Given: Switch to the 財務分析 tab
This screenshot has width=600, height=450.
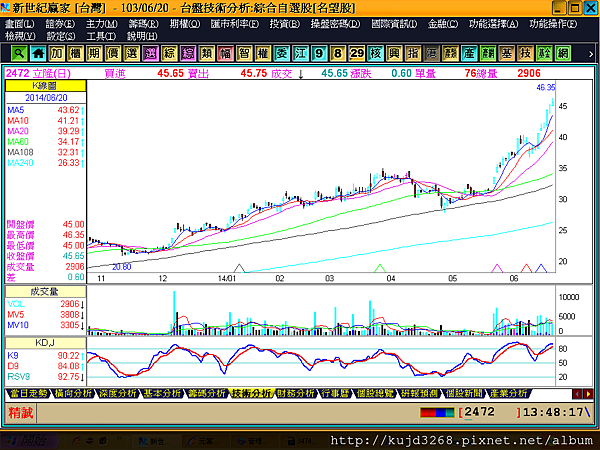Looking at the screenshot, I should coord(296,393).
